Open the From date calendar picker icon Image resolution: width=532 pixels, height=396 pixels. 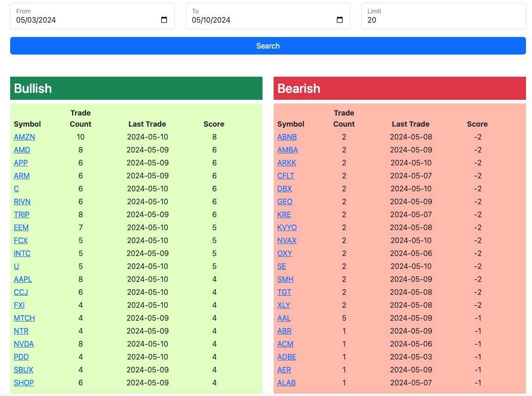(x=164, y=20)
